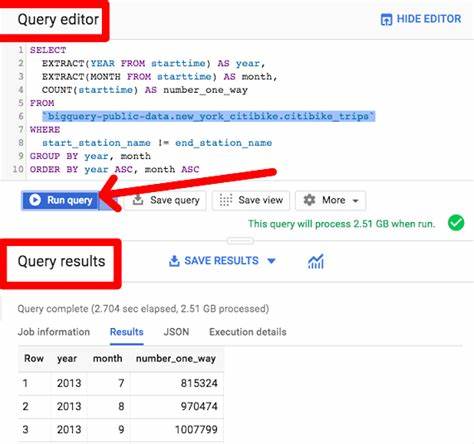
Task: Open the explore data chart icon
Action: point(316,261)
